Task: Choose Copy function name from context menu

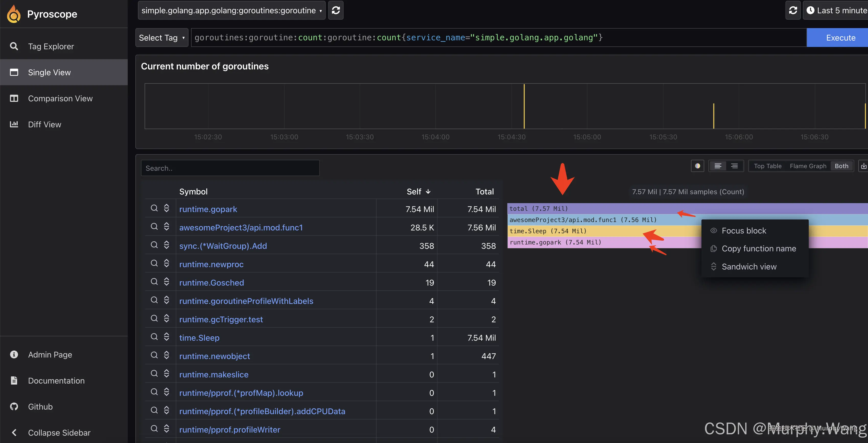Action: pyautogui.click(x=758, y=249)
